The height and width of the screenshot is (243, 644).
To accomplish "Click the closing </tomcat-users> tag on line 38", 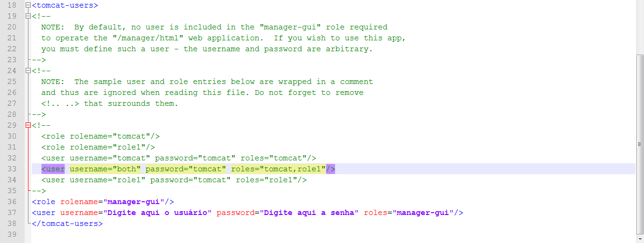I will click(x=67, y=224).
